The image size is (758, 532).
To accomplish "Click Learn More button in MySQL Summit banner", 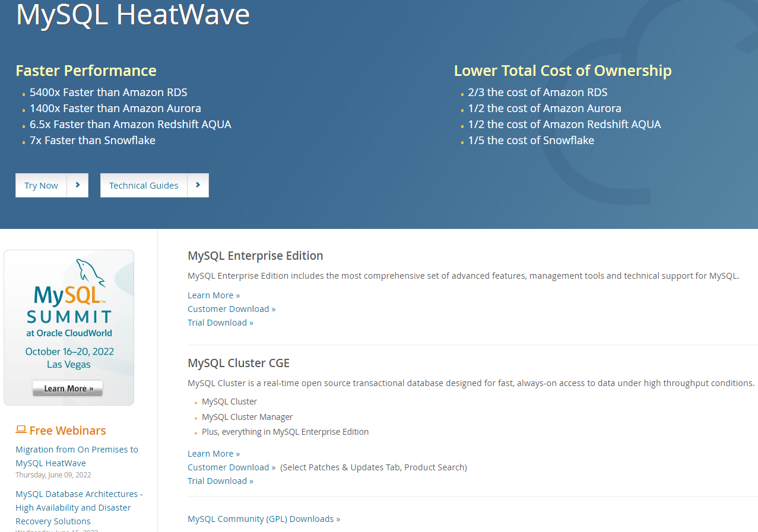I will pyautogui.click(x=68, y=388).
